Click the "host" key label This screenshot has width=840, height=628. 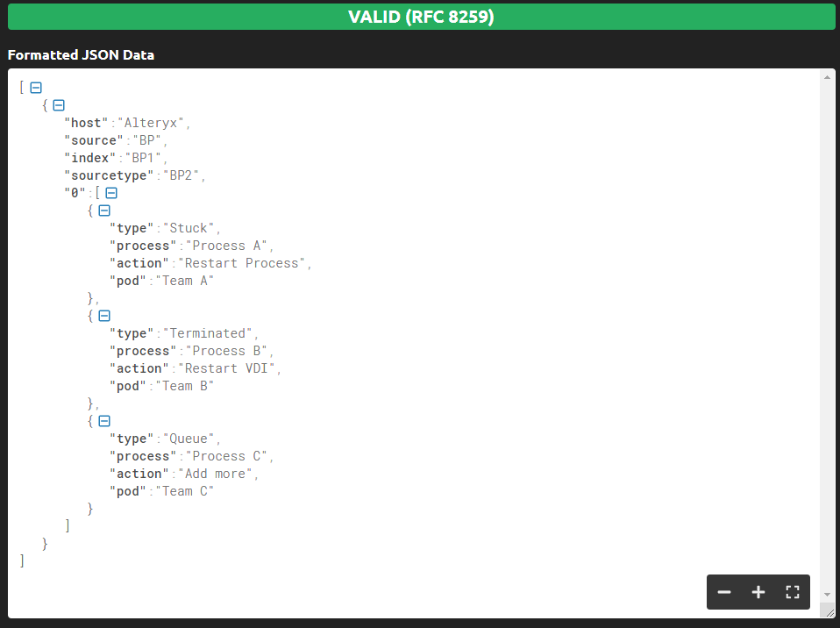pyautogui.click(x=85, y=122)
